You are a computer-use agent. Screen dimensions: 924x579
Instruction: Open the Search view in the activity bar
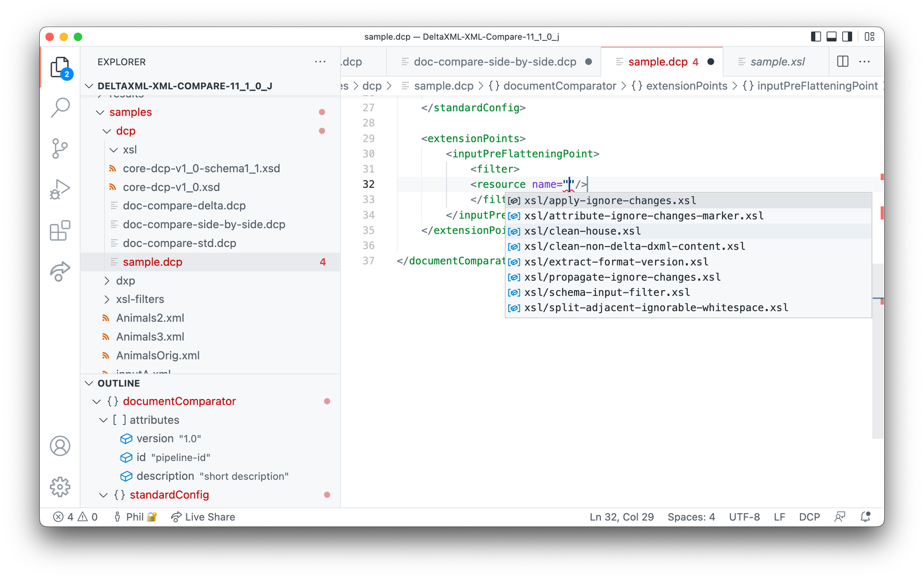pos(60,107)
